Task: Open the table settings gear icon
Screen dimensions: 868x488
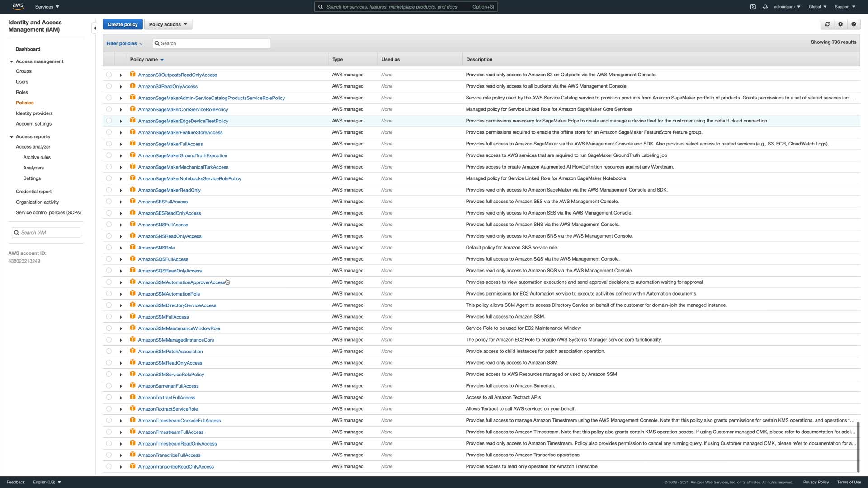Action: [x=840, y=24]
